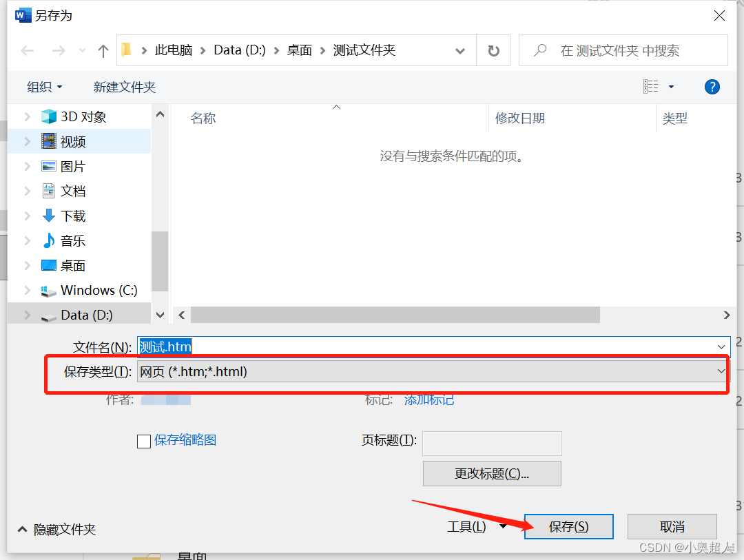Screen dimensions: 744x560
Task: Select Data (D:) drive in tree
Action: [86, 315]
